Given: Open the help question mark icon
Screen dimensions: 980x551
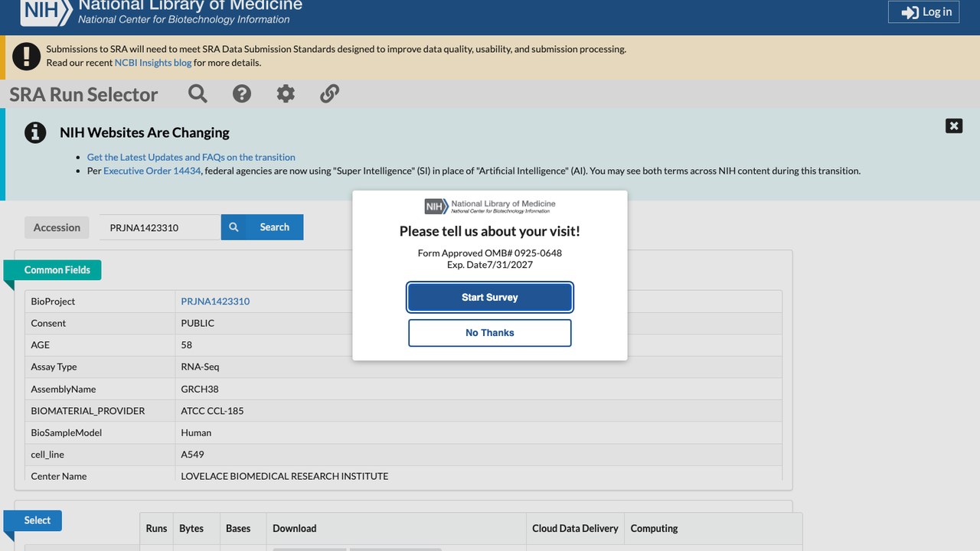Looking at the screenshot, I should coord(242,93).
